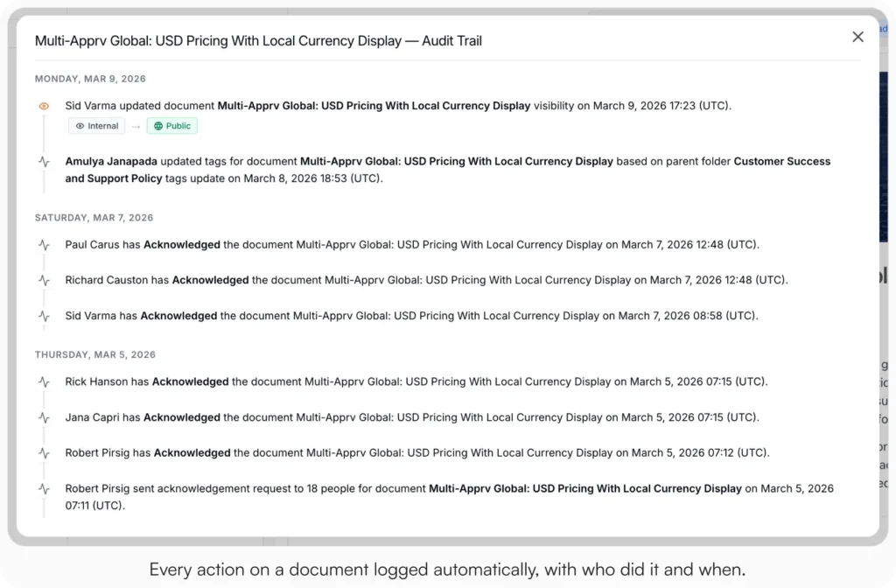The image size is (896, 588).
Task: Click the Audit Trail dialog title text
Action: [x=258, y=41]
